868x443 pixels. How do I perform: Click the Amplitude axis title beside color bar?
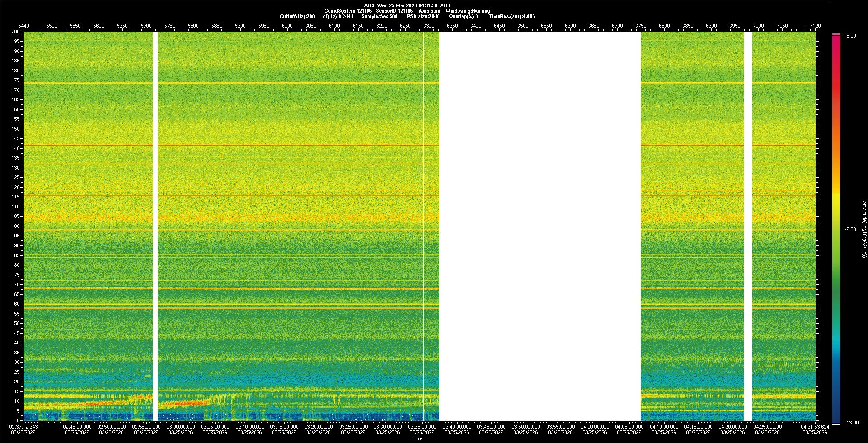864,230
